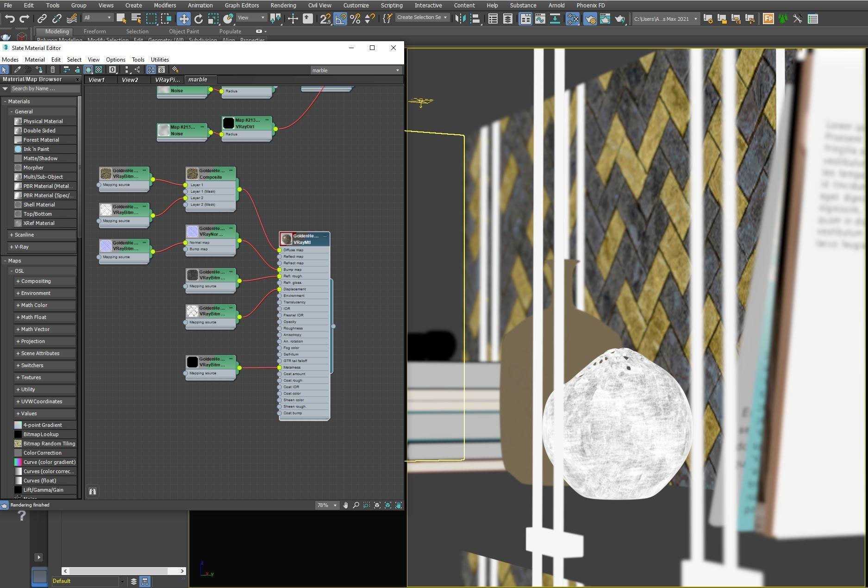Screen dimensions: 868x588
Task: Toggle the Material/Map Browser panel button
Action: (151, 69)
